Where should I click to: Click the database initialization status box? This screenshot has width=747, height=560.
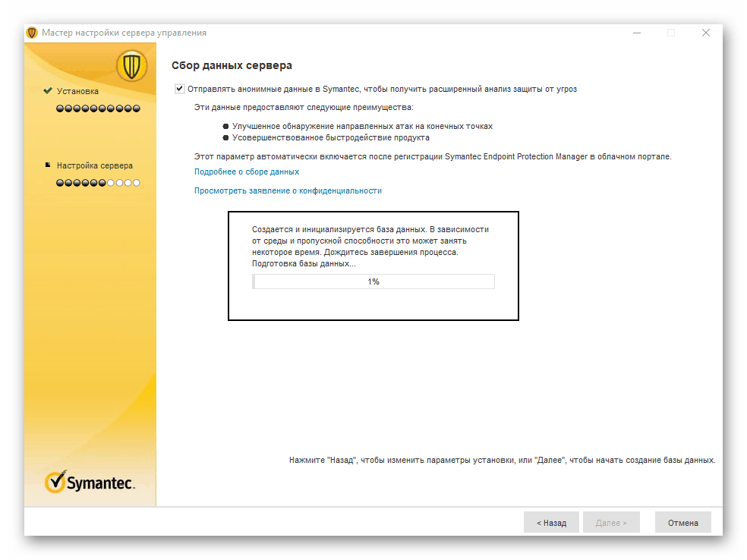[373, 266]
